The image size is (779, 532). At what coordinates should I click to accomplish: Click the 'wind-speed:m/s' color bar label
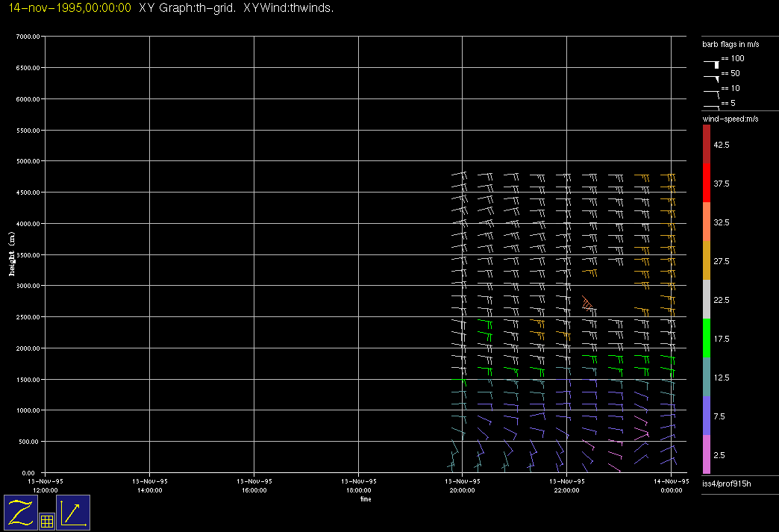coord(730,119)
